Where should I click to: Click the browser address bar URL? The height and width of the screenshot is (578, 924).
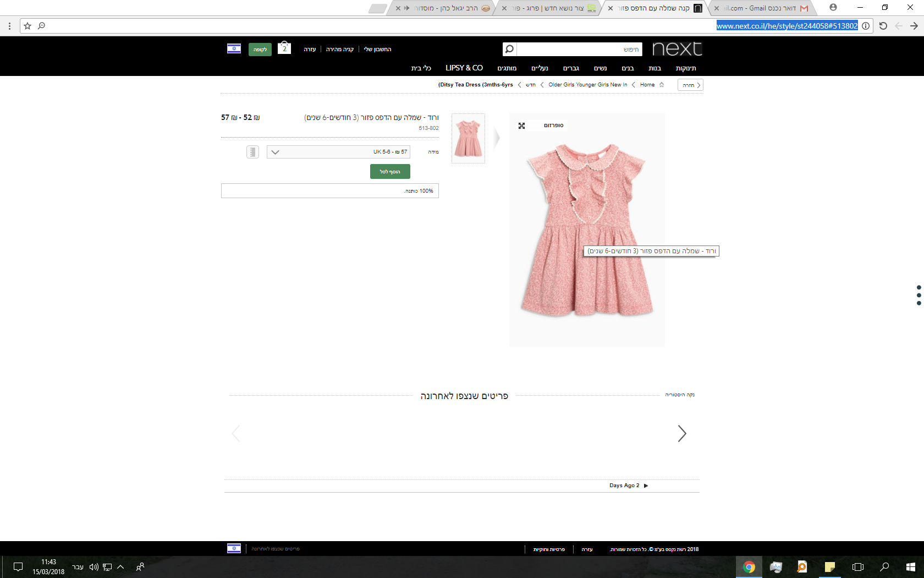point(787,26)
